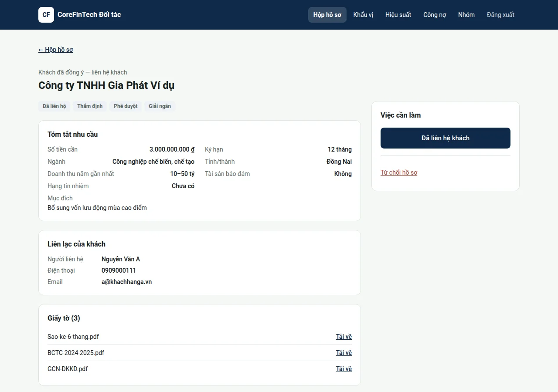Click the Giấy tờ (3) section heading
This screenshot has width=558, height=392.
click(64, 318)
